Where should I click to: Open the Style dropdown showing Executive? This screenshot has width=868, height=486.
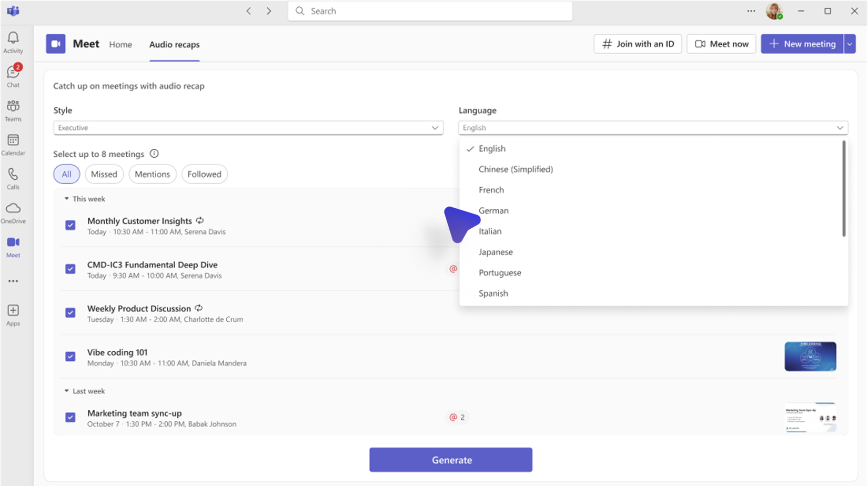click(x=248, y=128)
